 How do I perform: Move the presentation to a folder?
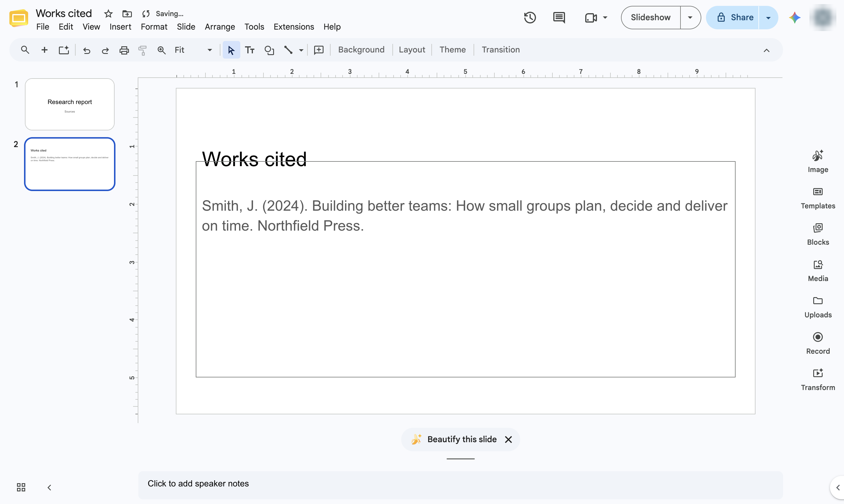[127, 13]
